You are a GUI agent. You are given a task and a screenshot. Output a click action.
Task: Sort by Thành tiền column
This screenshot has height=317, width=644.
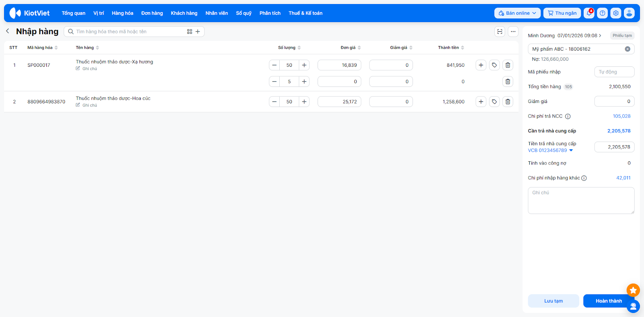click(x=451, y=47)
